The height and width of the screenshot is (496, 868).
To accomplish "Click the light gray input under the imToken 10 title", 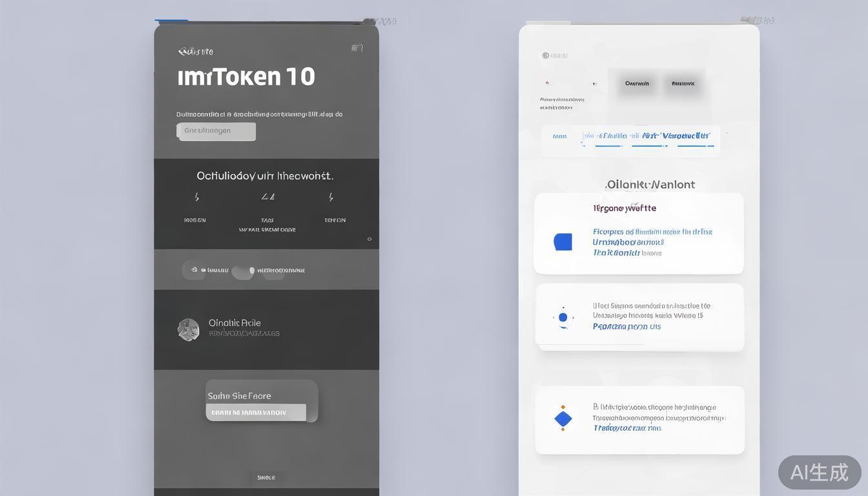I will tap(216, 131).
